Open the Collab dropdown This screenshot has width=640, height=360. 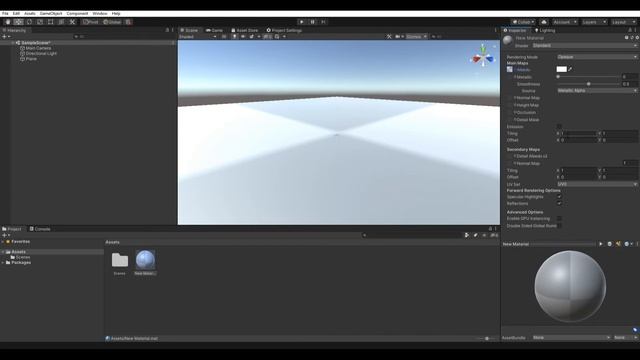(x=523, y=22)
